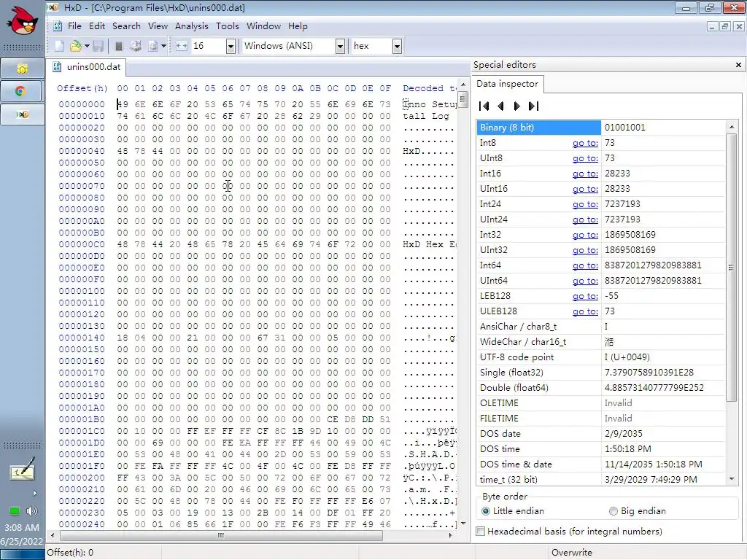Screen dimensions: 747x560
Task: Click the go to link for UInt64
Action: pos(585,281)
